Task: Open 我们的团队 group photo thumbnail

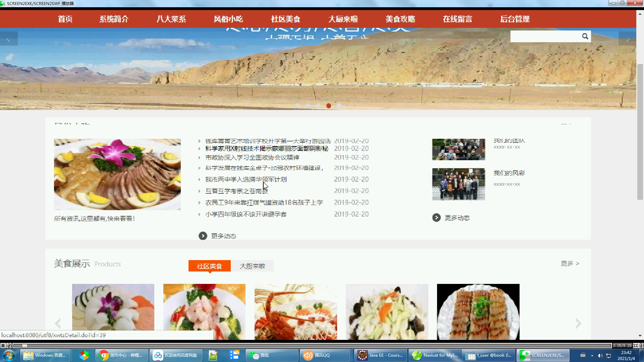Action: click(x=459, y=149)
